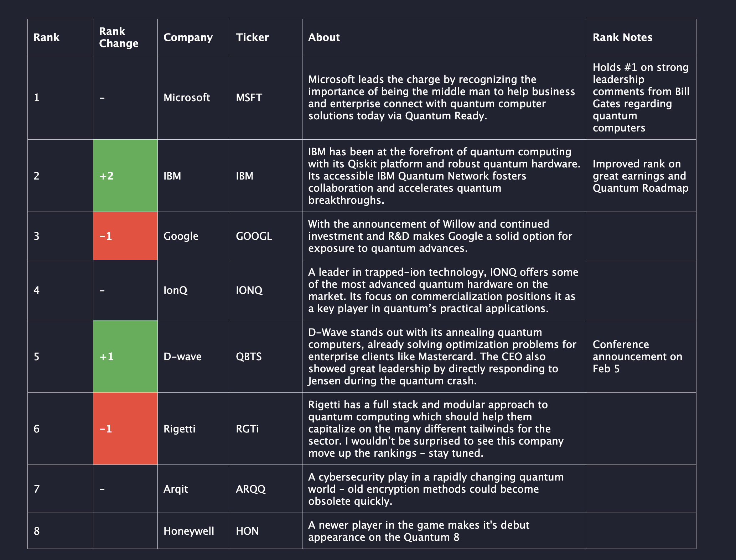This screenshot has height=560, width=736.
Task: Select Google's red -1 rank change cell
Action: point(125,236)
